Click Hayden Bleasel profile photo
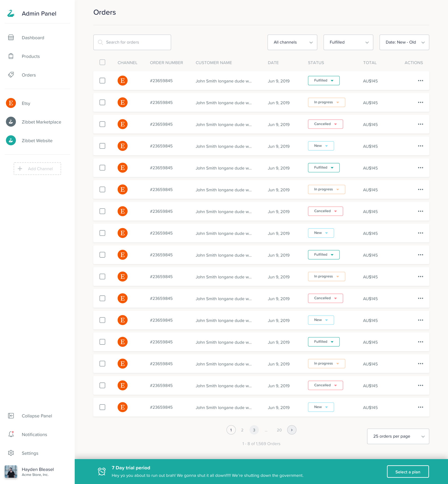This screenshot has height=484, width=448. tap(11, 471)
